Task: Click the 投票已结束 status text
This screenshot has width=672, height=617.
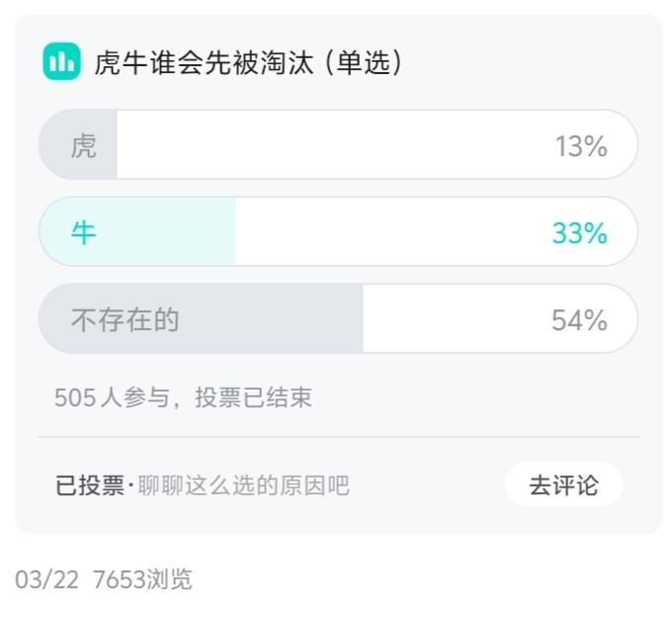Action: 253,397
